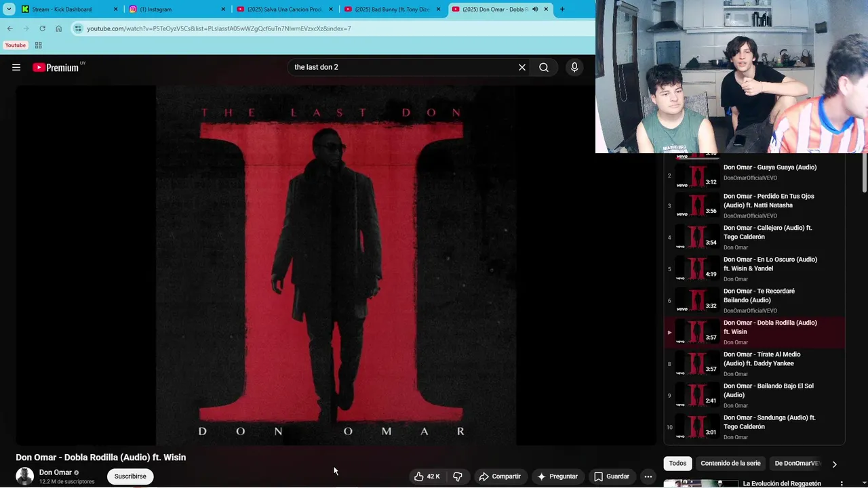868x488 pixels.
Task: Open options for La Evolución del Reggaetón video
Action: click(x=842, y=484)
